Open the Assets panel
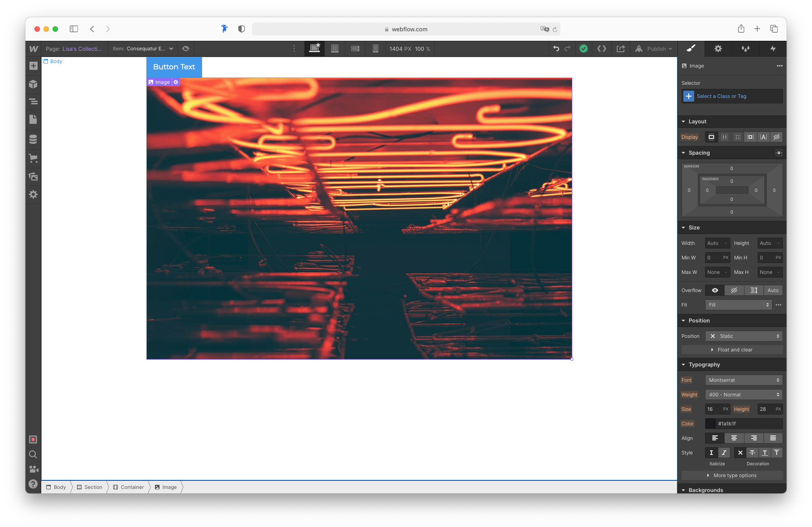The width and height of the screenshot is (812, 527). (33, 177)
